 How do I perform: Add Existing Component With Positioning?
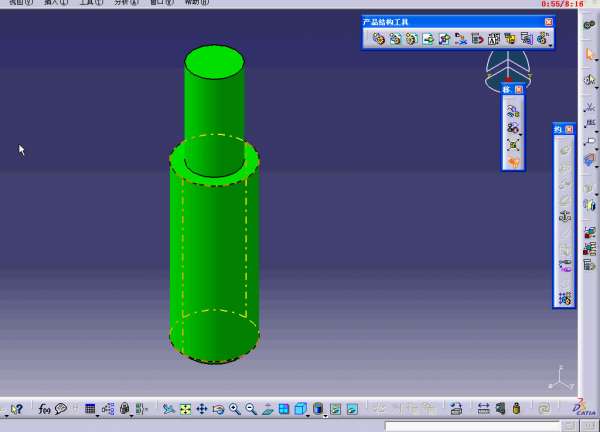coord(445,39)
